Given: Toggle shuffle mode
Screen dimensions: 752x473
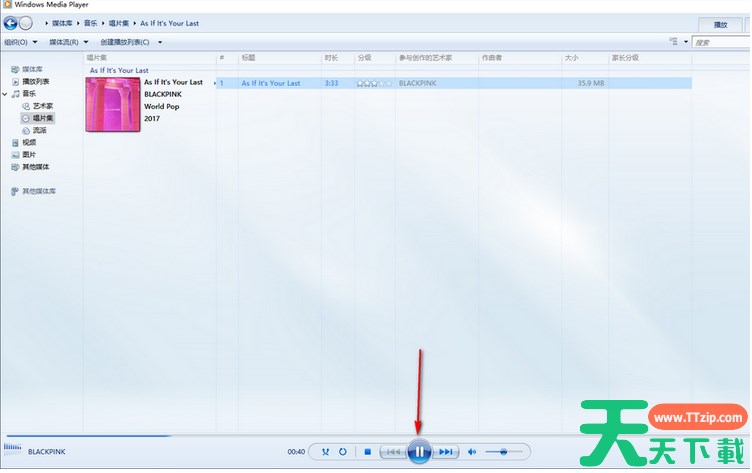Looking at the screenshot, I should click(x=326, y=452).
